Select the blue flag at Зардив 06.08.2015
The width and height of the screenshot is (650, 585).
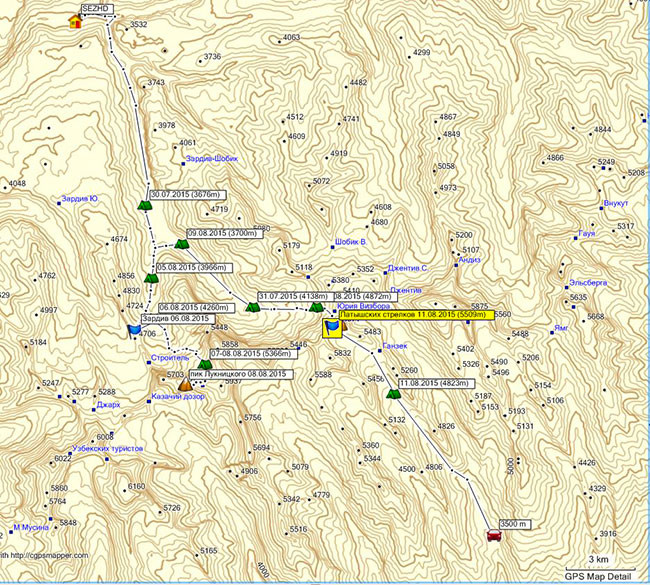pyautogui.click(x=135, y=330)
